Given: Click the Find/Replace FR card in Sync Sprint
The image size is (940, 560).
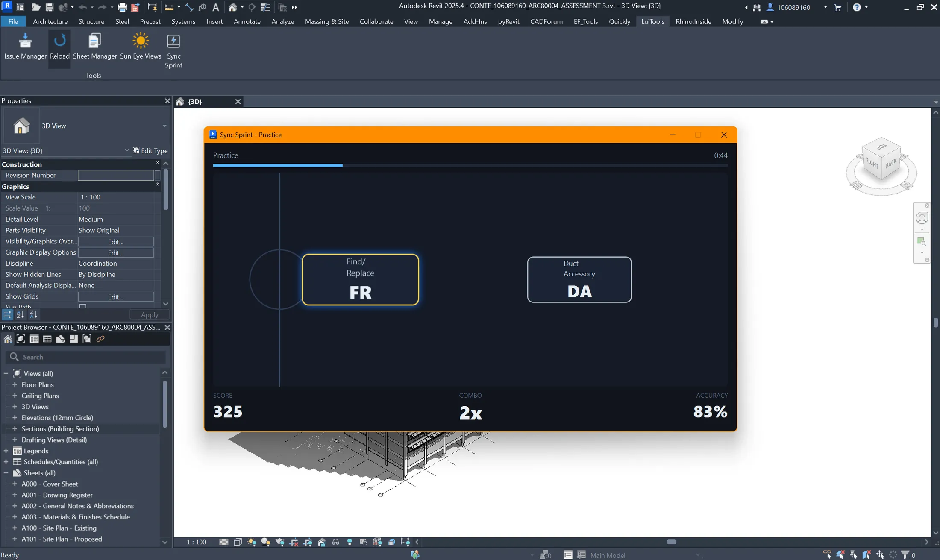Looking at the screenshot, I should tap(360, 280).
